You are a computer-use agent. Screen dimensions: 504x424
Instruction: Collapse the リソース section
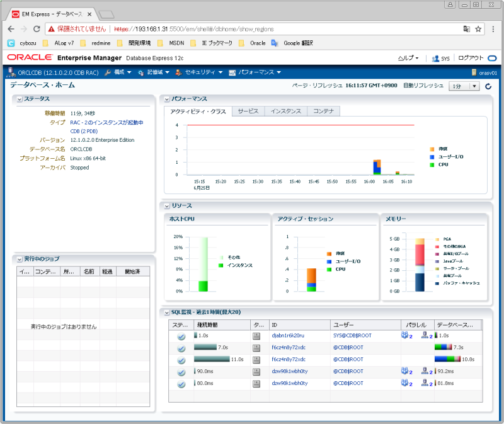point(167,206)
